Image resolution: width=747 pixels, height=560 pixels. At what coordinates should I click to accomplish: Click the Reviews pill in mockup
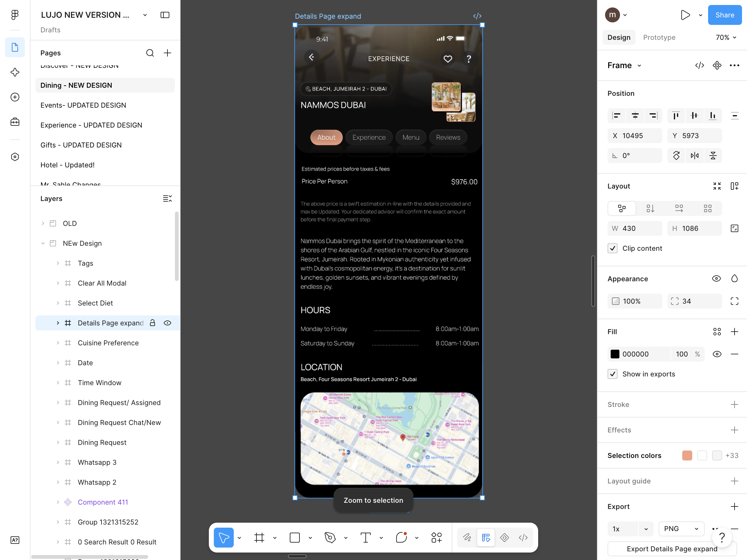[448, 138]
